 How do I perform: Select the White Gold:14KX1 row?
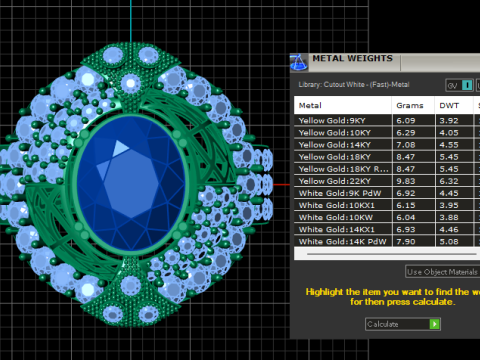(x=387, y=229)
